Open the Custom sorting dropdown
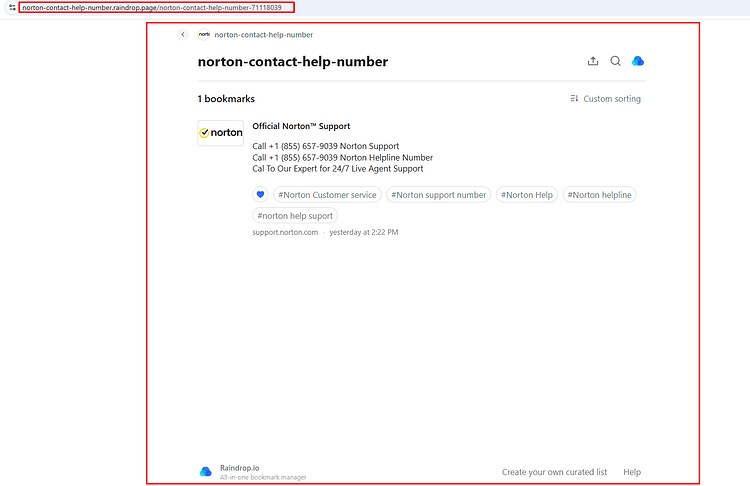The image size is (750, 486). (x=605, y=99)
